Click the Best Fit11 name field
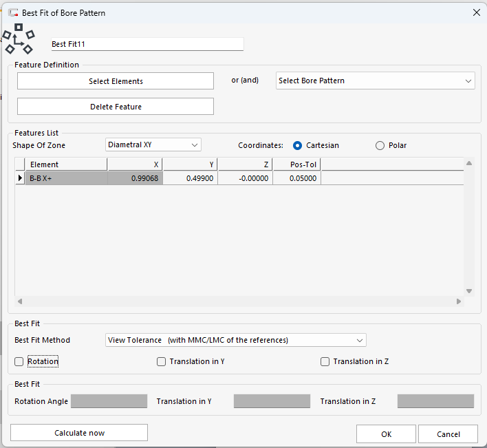This screenshot has height=448, width=487. point(147,44)
